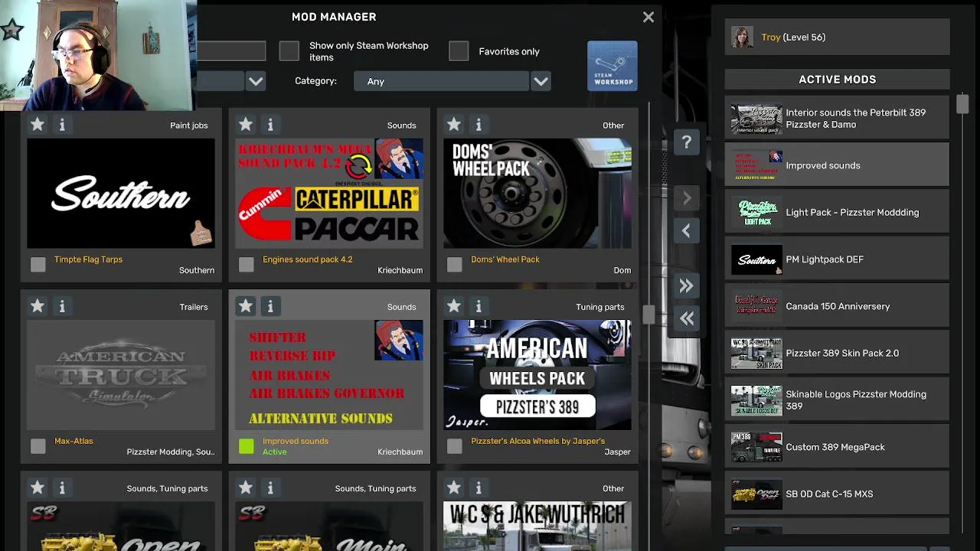This screenshot has height=551, width=980.
Task: Tick the Timpte Flag Tarps checkbox
Action: [38, 264]
